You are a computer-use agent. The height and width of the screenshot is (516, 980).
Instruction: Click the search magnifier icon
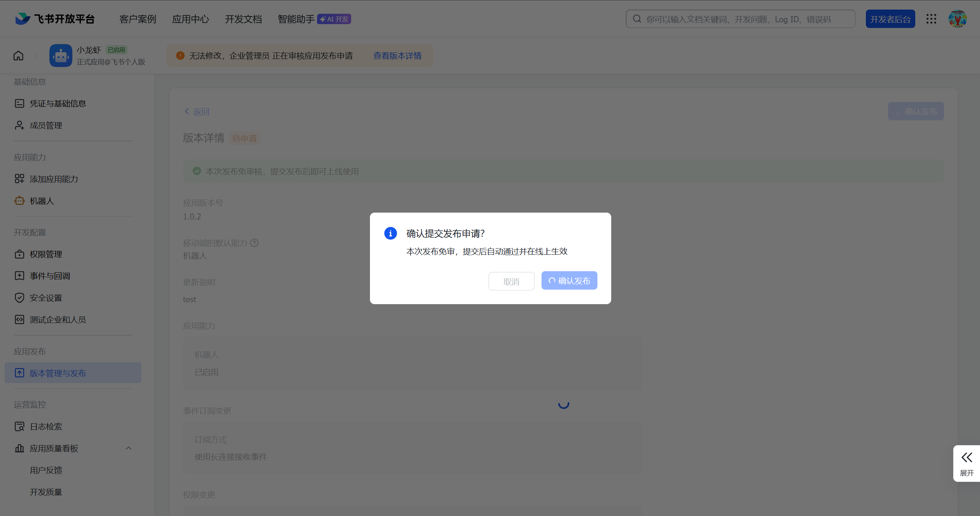pyautogui.click(x=636, y=19)
